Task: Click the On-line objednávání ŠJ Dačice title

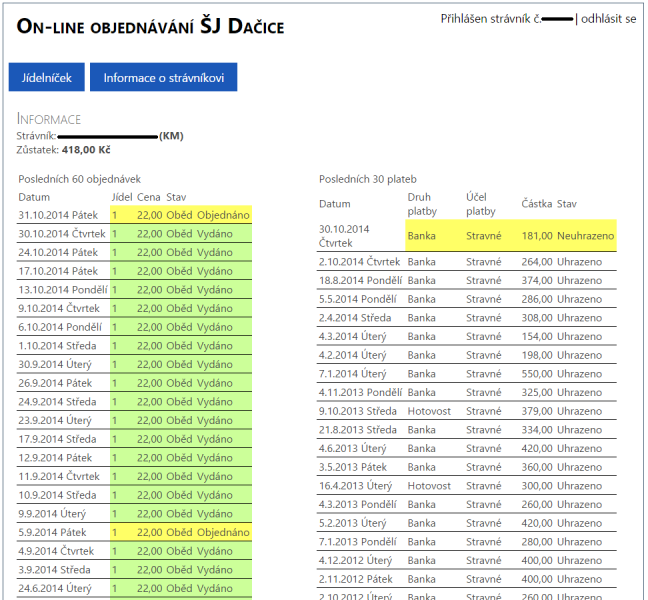Action: click(x=150, y=26)
